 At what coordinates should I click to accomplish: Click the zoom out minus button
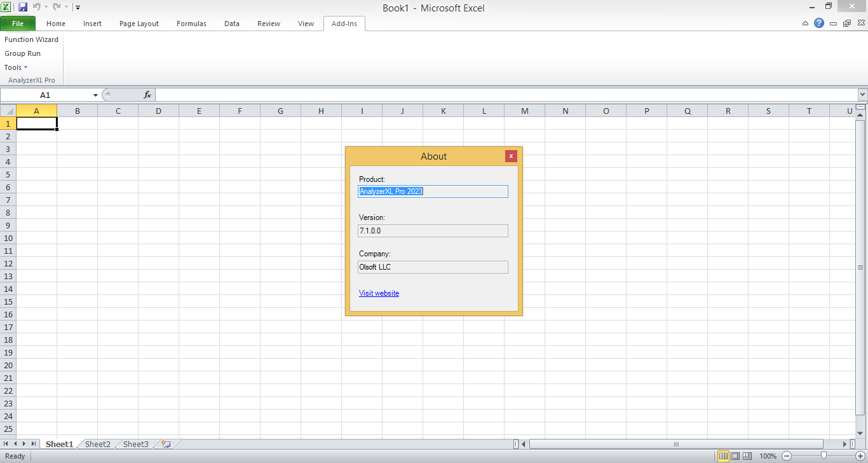tap(787, 456)
